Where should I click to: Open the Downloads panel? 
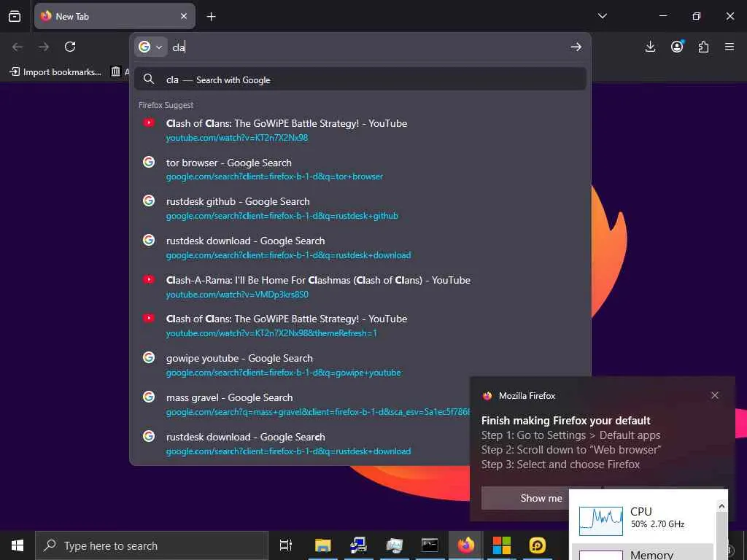pos(650,47)
